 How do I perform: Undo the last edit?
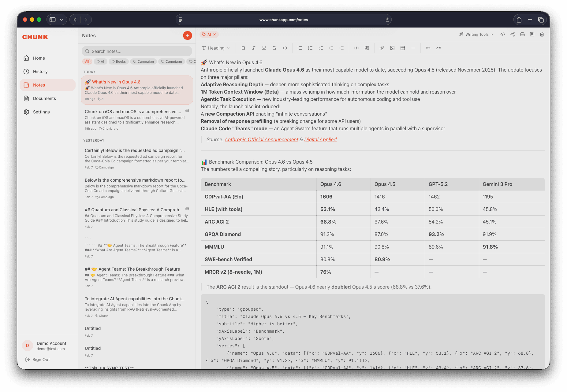coord(428,48)
